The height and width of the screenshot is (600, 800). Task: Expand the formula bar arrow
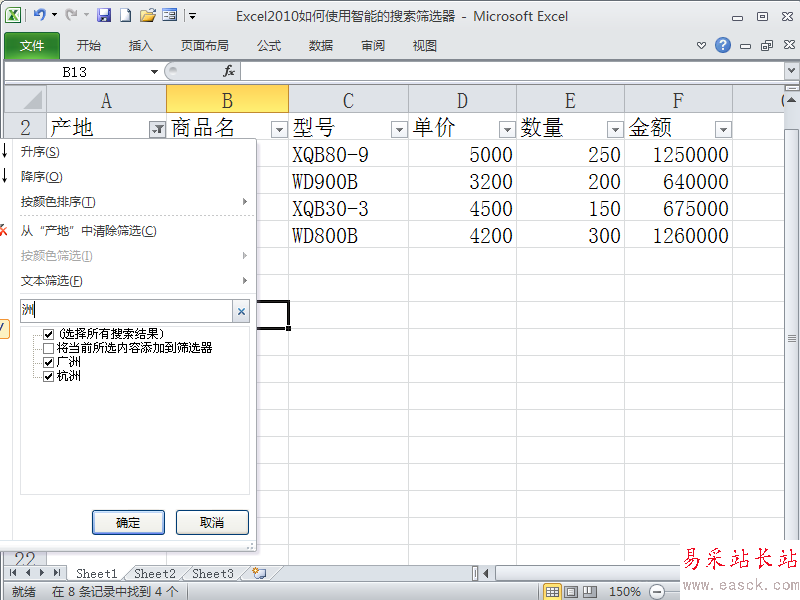point(791,70)
